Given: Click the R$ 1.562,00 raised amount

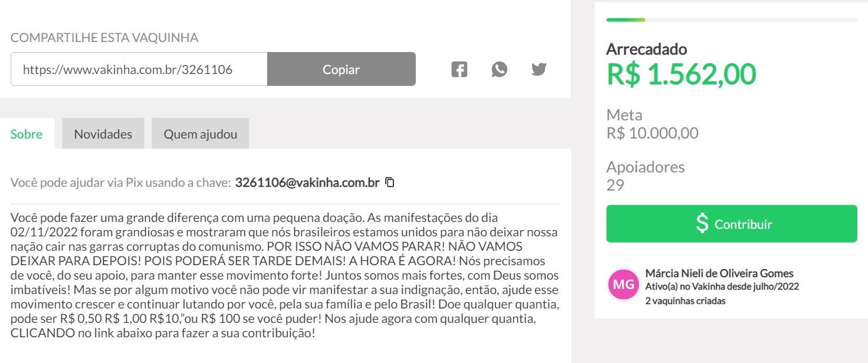Looking at the screenshot, I should (x=681, y=74).
